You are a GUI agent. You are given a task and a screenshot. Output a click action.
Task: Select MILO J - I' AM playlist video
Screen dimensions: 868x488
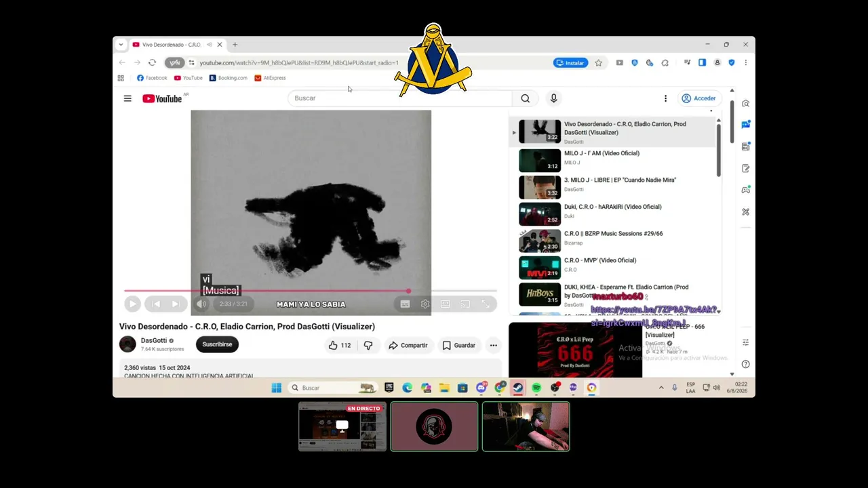615,160
